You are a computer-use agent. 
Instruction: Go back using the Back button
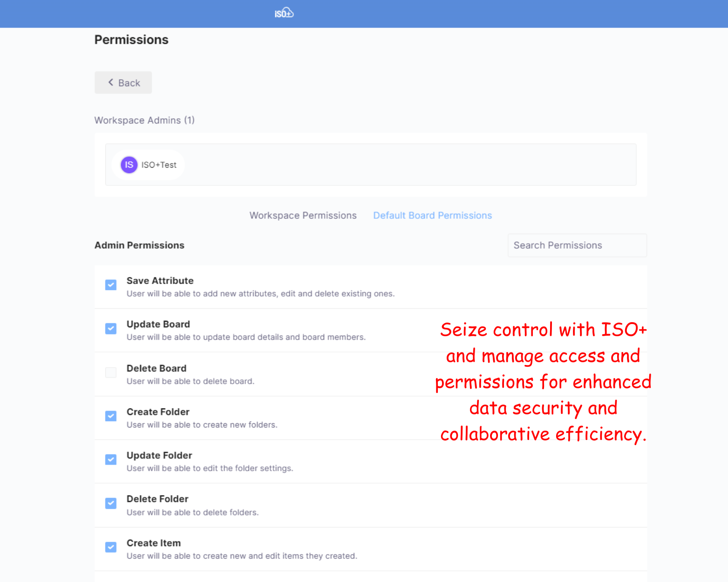(x=123, y=83)
